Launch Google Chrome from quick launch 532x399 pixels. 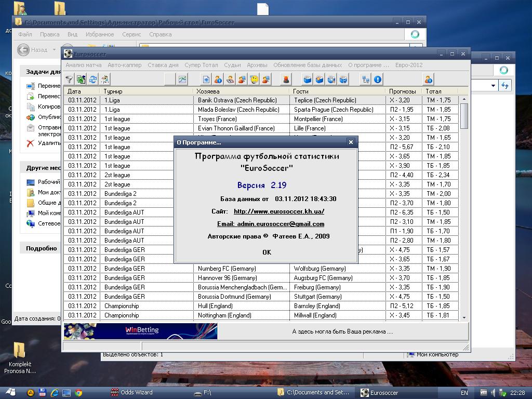(x=78, y=393)
